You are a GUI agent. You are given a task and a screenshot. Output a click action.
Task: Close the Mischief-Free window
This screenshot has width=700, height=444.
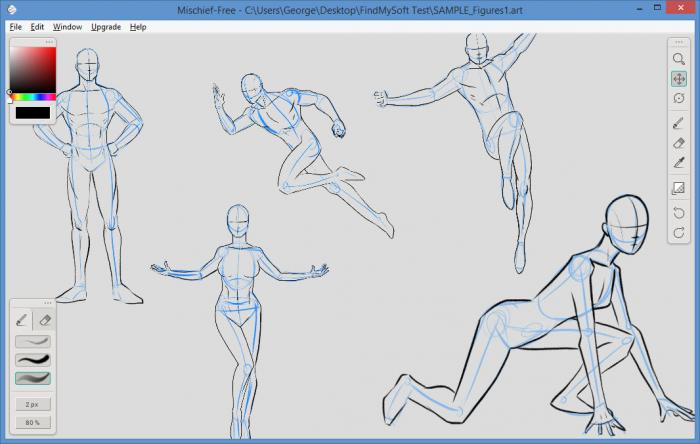coord(681,8)
